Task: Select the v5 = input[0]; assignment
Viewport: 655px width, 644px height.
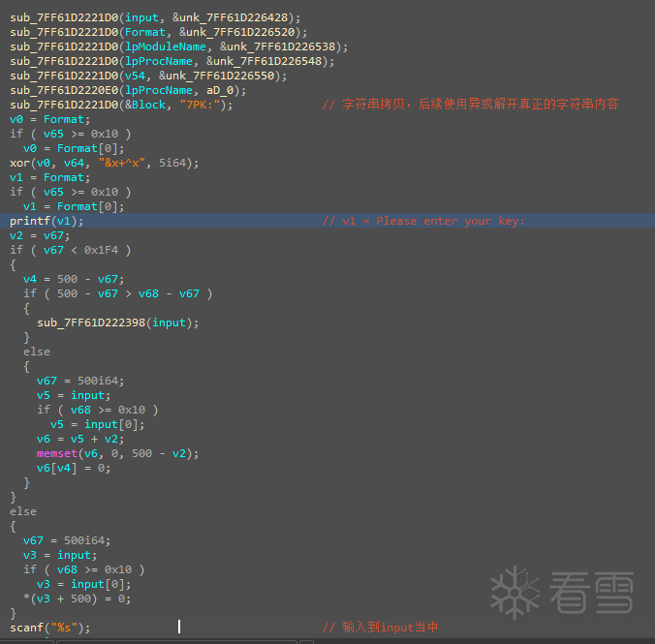Action: point(98,424)
